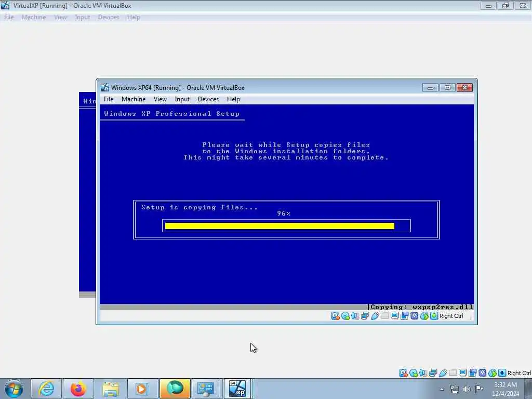Click 'Copying: wxpsp2res.dll' status text
Screen dimensions: 532x399
pyautogui.click(x=421, y=307)
